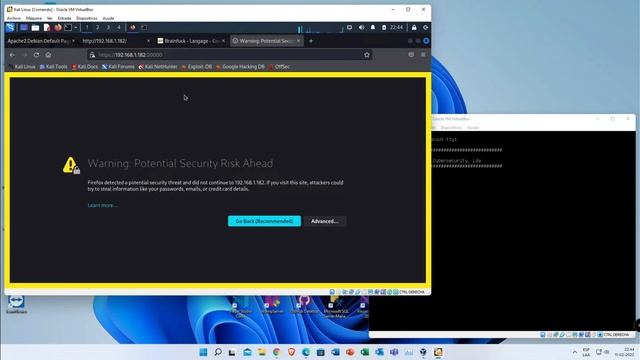Click Go Back (Recommended) button
640x360 pixels.
coord(264,221)
